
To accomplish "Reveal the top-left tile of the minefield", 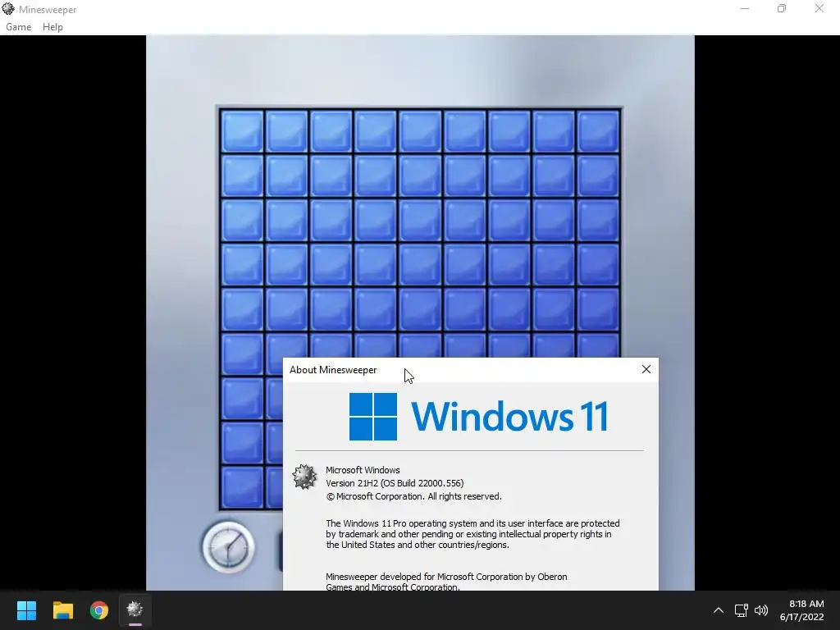I will (x=242, y=131).
